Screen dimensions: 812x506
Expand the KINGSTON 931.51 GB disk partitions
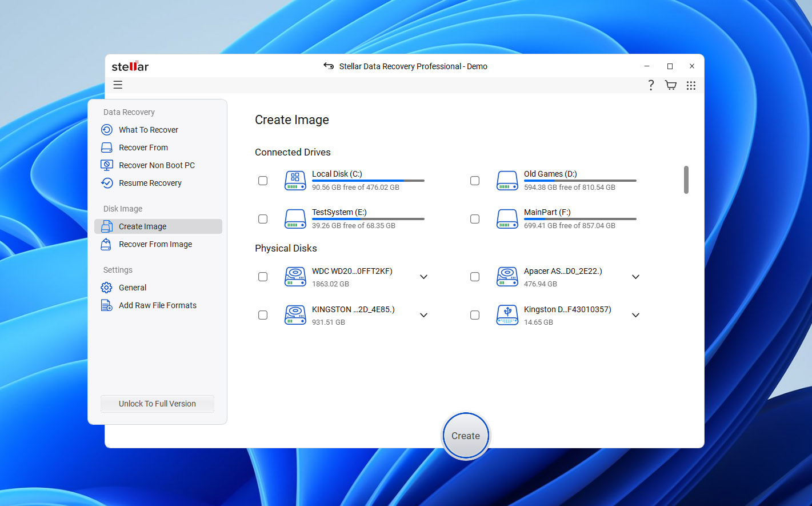[424, 315]
